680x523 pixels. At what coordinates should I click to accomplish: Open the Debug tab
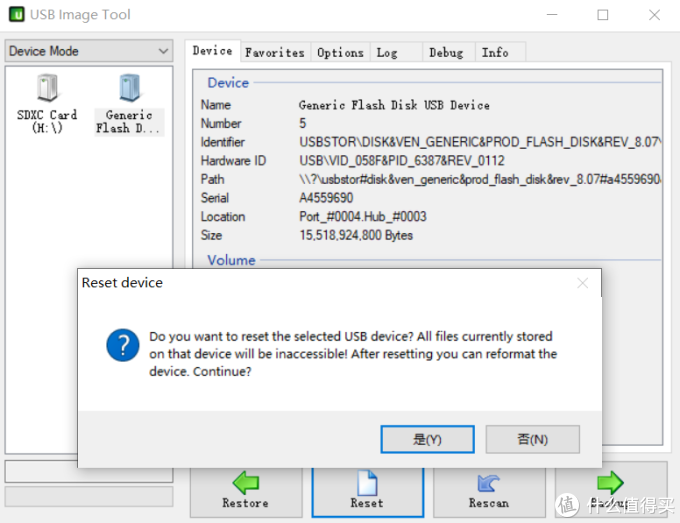446,52
